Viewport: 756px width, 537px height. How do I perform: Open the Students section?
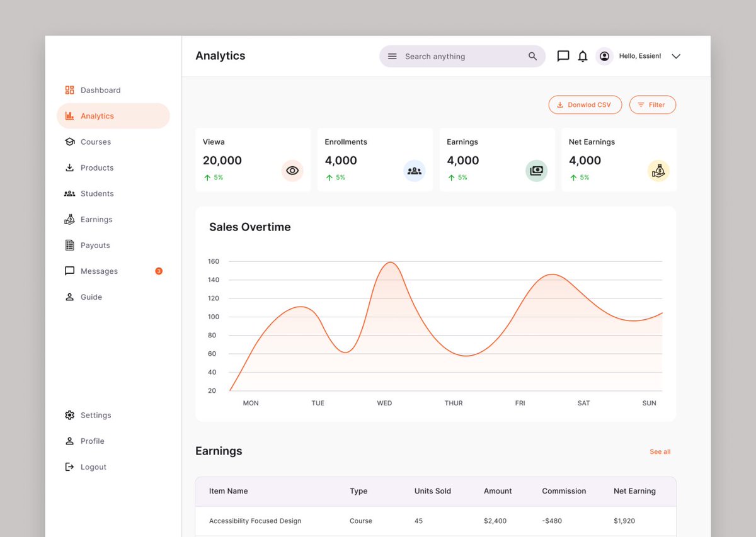(x=89, y=193)
